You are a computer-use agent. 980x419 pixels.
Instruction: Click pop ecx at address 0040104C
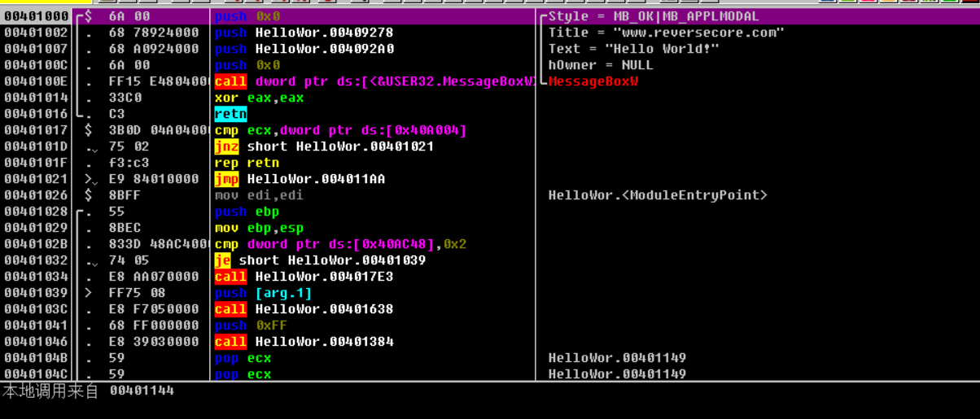(x=243, y=374)
